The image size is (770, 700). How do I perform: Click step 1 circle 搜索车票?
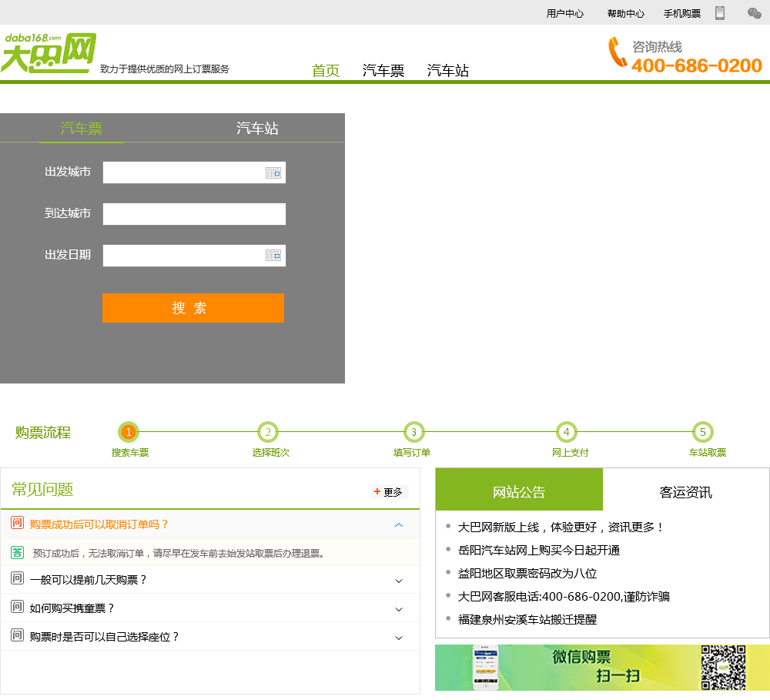pos(129,432)
